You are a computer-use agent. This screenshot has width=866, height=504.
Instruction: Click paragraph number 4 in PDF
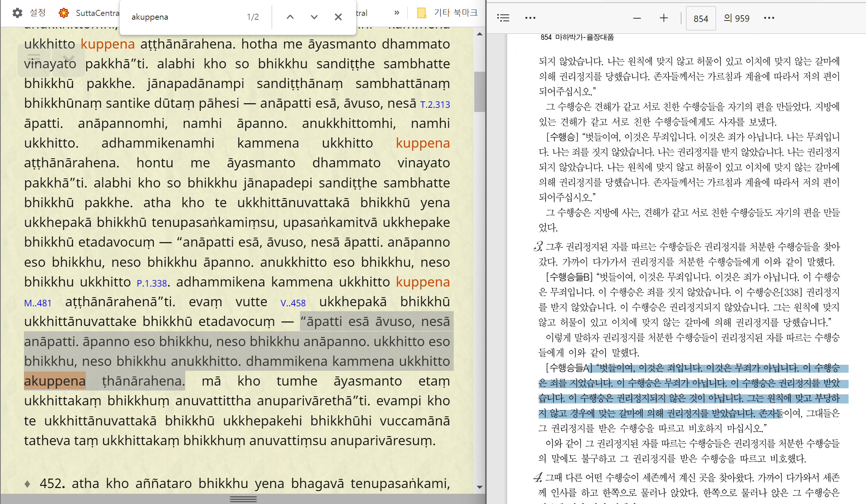[x=538, y=477]
